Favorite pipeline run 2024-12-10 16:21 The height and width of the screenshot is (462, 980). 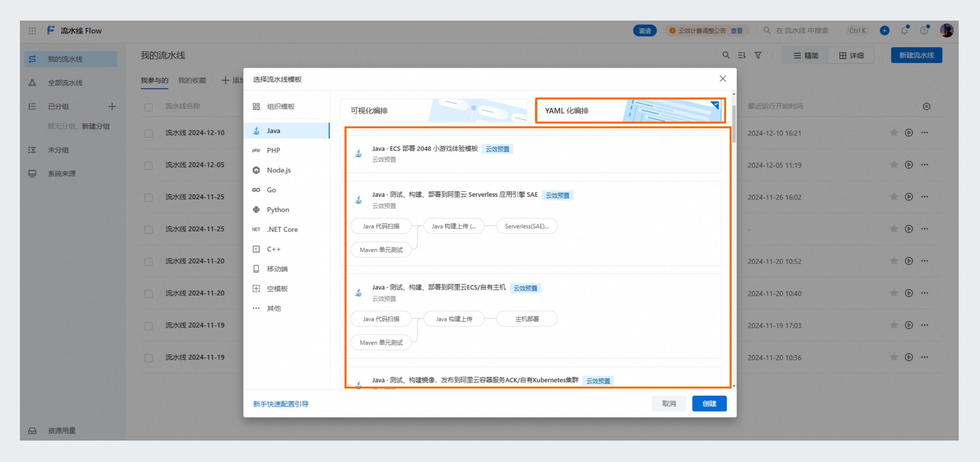[894, 132]
